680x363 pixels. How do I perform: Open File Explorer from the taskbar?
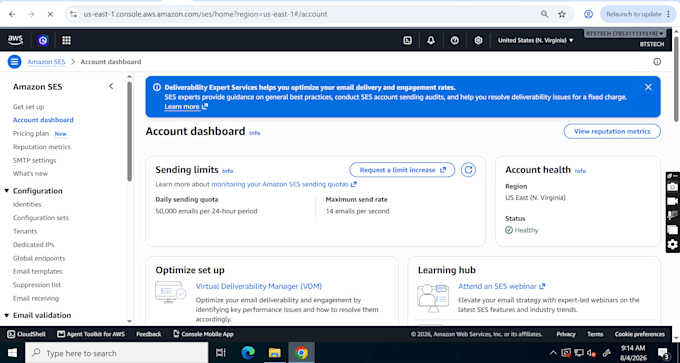point(275,353)
